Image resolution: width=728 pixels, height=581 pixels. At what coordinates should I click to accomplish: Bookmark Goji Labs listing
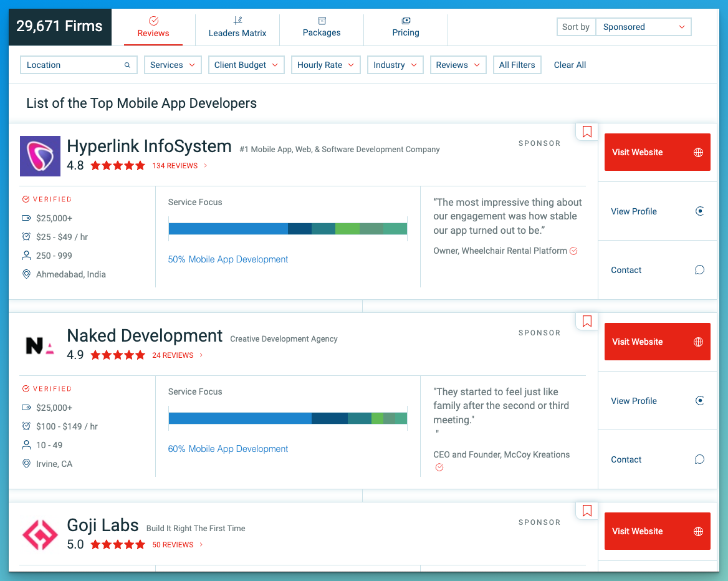(x=587, y=511)
